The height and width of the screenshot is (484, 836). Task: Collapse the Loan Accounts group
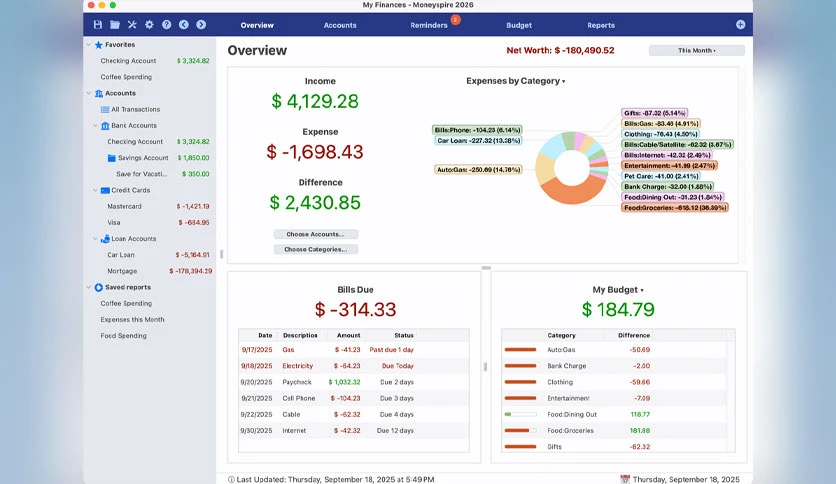pos(95,239)
